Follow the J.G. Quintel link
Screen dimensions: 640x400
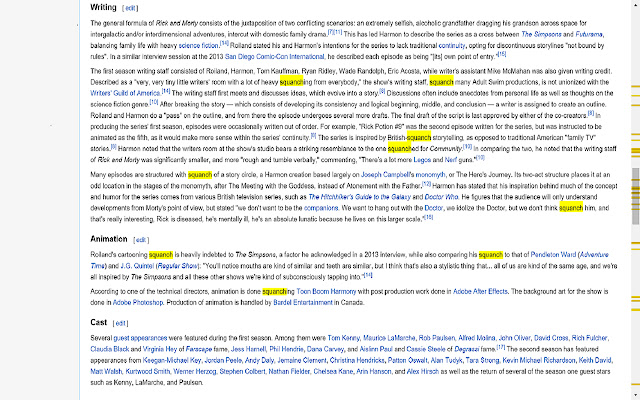[x=137, y=266]
